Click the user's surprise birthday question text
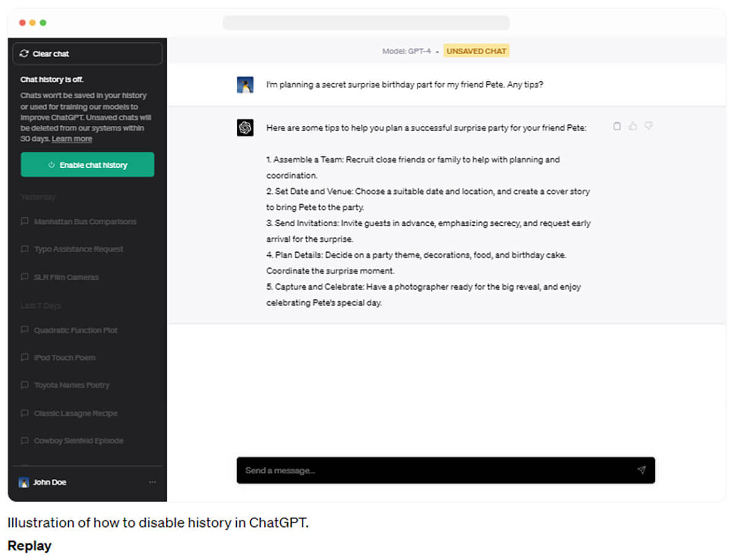The width and height of the screenshot is (738, 560). tap(405, 85)
